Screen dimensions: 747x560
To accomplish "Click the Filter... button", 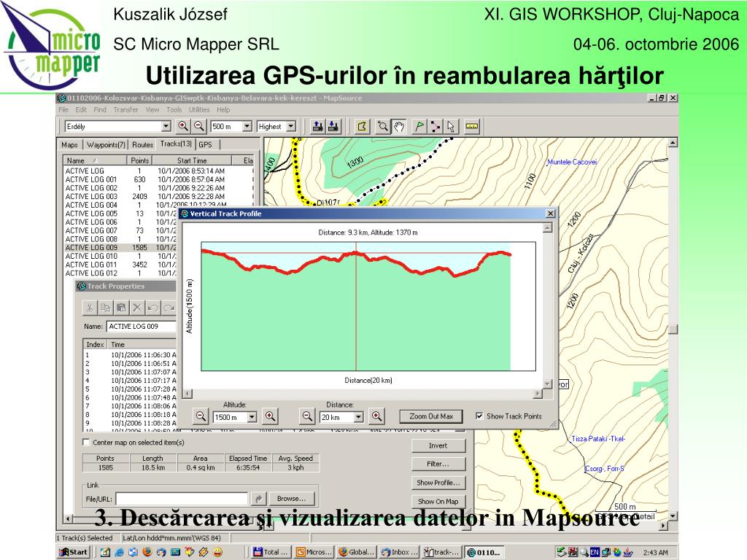I will [x=438, y=464].
